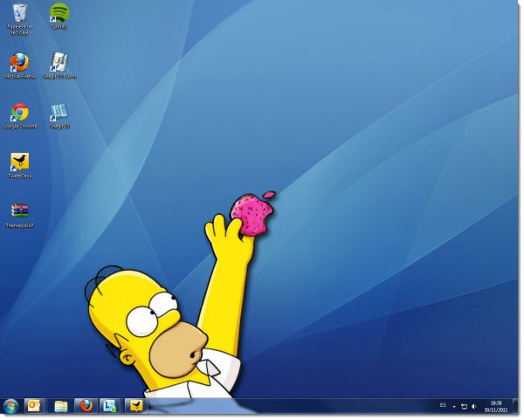This screenshot has width=524, height=420.
Task: Select the ThemesWin7 archive icon
Action: click(x=20, y=216)
